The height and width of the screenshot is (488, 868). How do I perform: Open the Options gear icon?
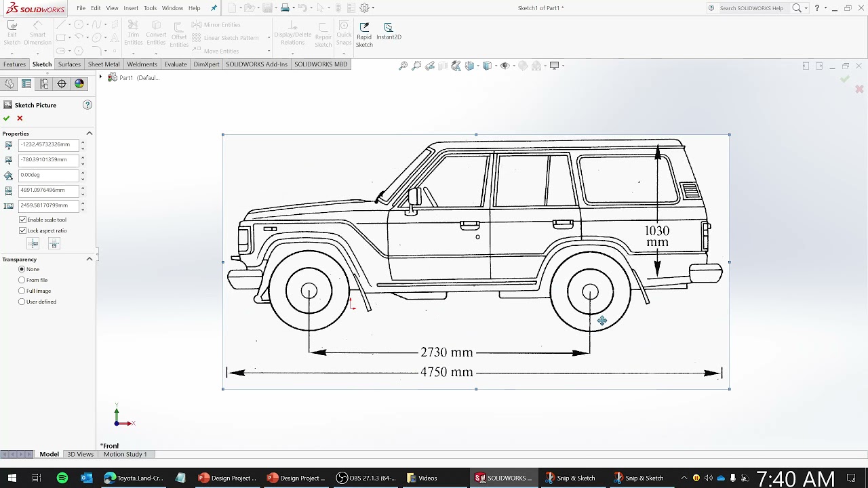[x=364, y=8]
